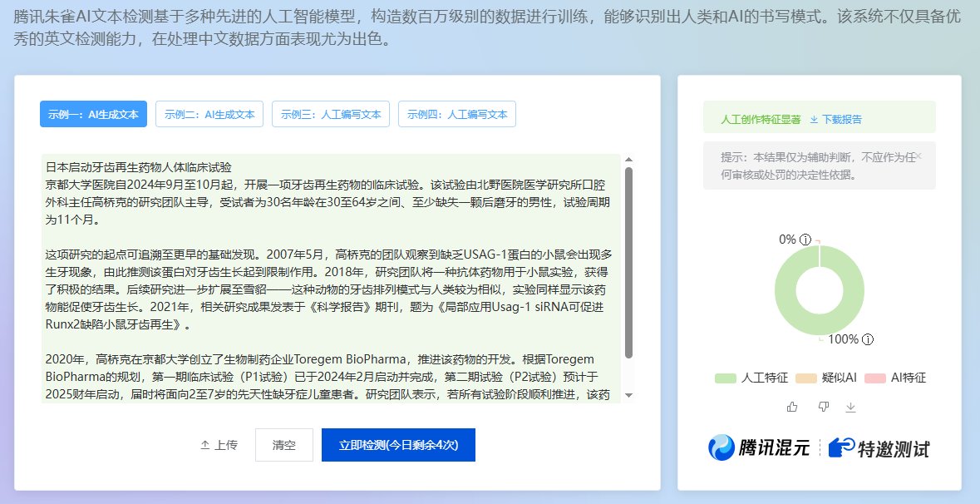This screenshot has width=980, height=504.
Task: Click the thumbs-up feedback icon
Action: (790, 407)
